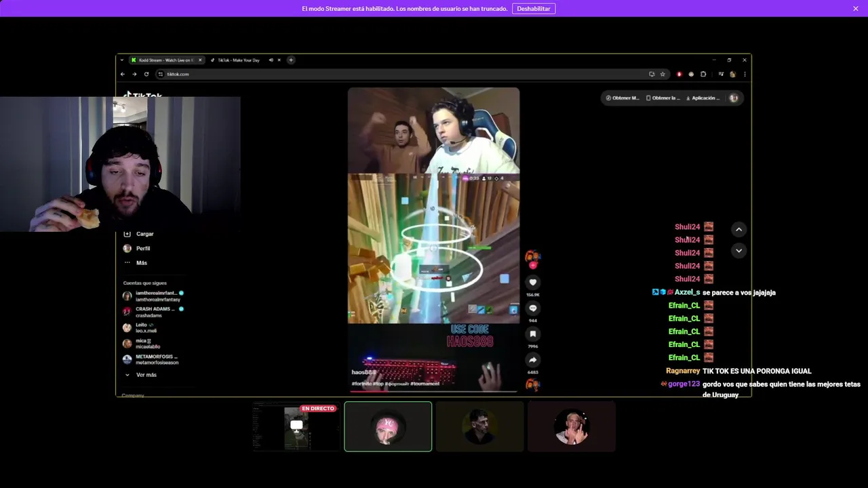Go back in the browser
Screen dimensions: 868x488
(123, 74)
